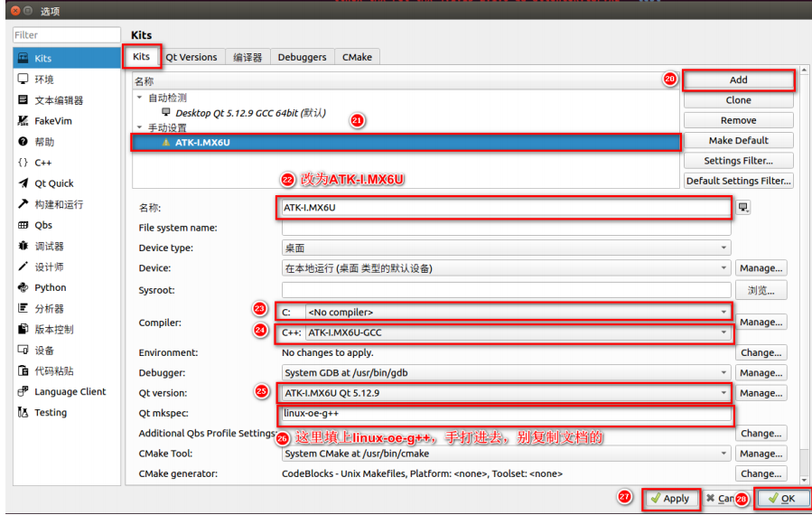Viewport: 812px width, 515px height.
Task: Open the 分析器 category icon
Action: tap(23, 308)
